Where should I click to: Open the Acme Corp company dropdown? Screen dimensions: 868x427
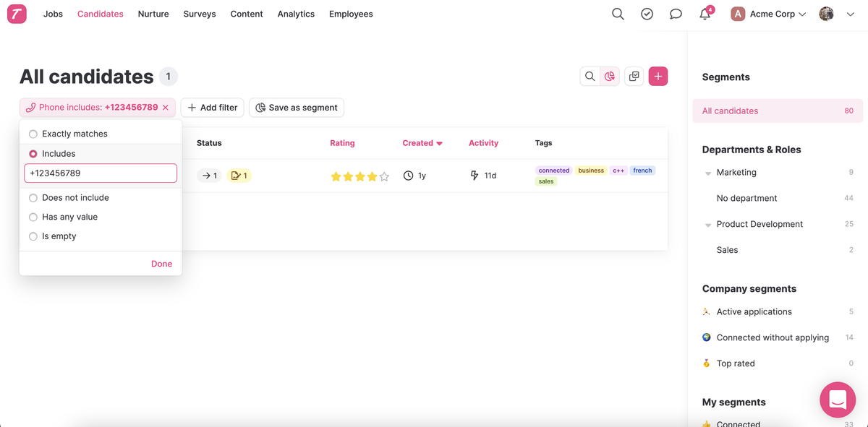(768, 14)
